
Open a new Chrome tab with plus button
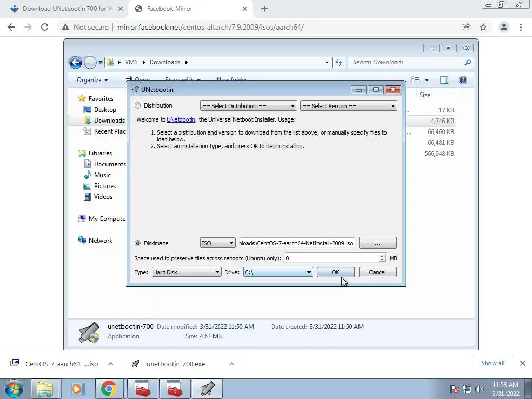pyautogui.click(x=264, y=9)
